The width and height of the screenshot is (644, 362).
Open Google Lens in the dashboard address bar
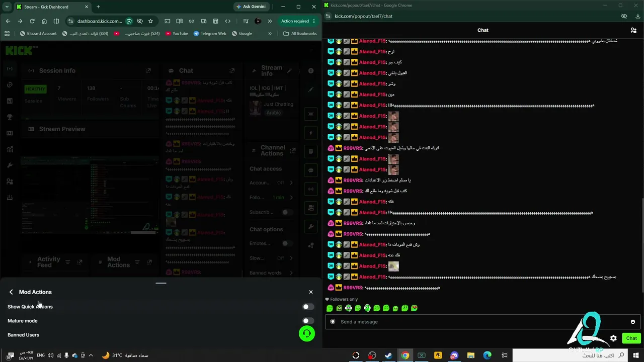(x=129, y=21)
